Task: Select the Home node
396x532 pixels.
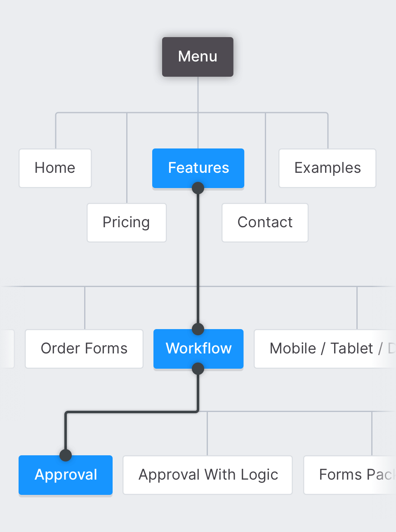Action: [55, 168]
